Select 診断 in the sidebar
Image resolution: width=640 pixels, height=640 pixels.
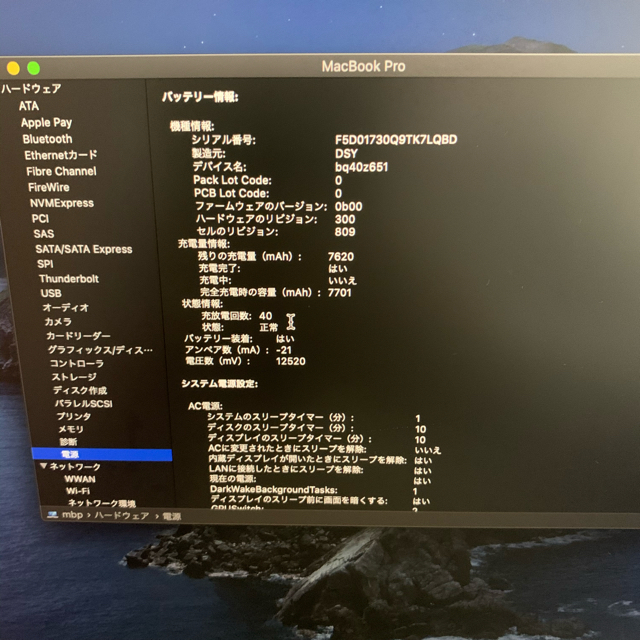tap(68, 442)
